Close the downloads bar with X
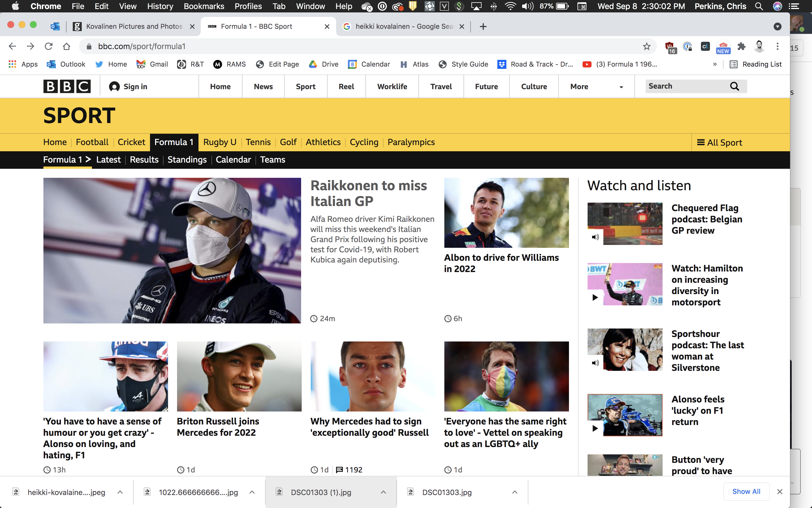 click(780, 492)
